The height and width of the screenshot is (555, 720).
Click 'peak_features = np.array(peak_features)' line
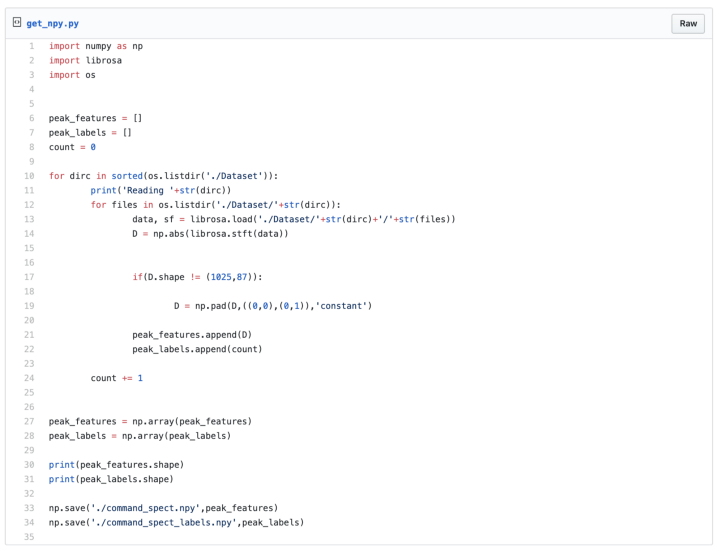150,421
